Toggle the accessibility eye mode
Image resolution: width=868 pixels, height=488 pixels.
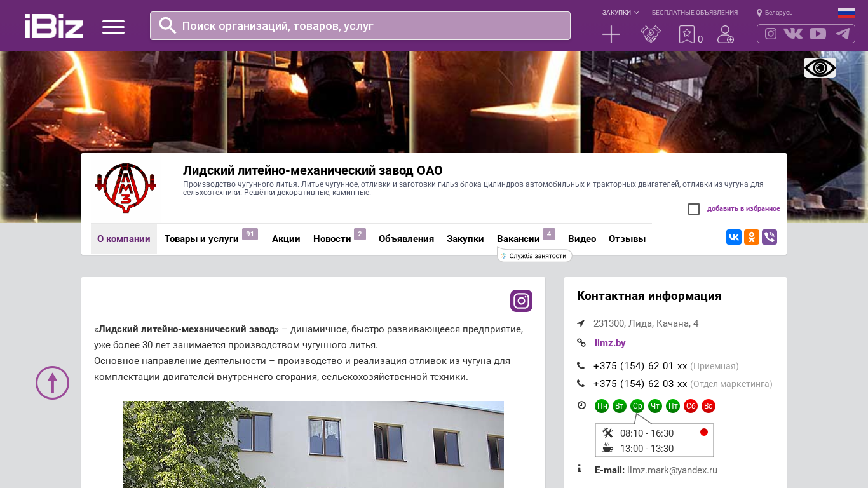820,67
